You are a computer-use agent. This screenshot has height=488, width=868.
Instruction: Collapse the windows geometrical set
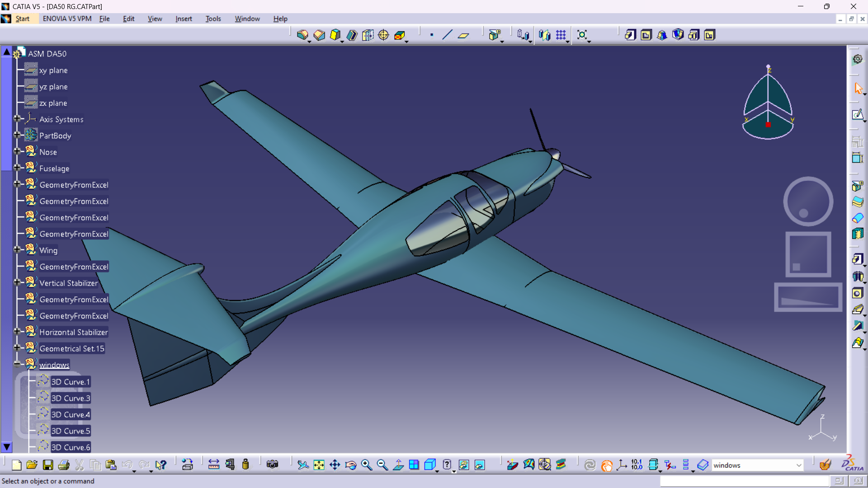point(17,364)
